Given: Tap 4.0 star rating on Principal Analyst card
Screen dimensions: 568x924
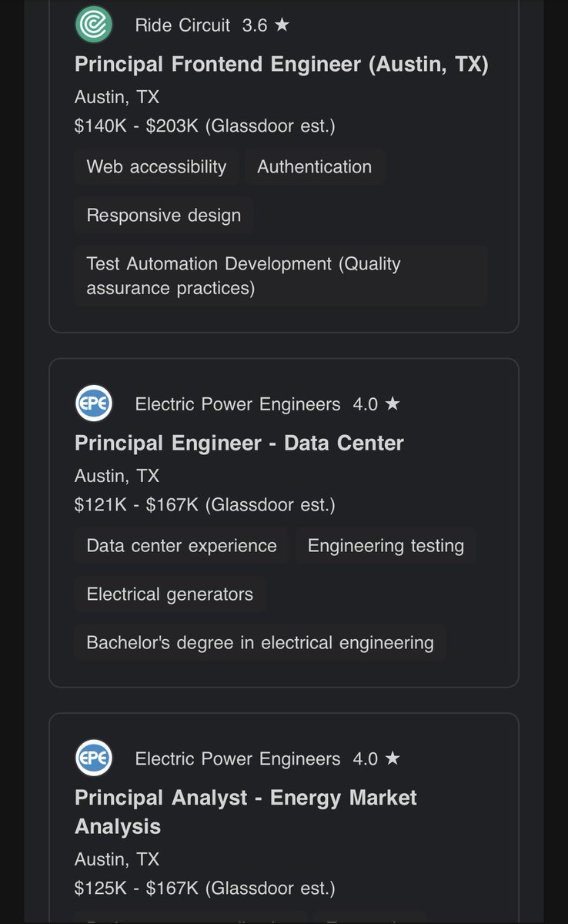Looking at the screenshot, I should tap(376, 759).
